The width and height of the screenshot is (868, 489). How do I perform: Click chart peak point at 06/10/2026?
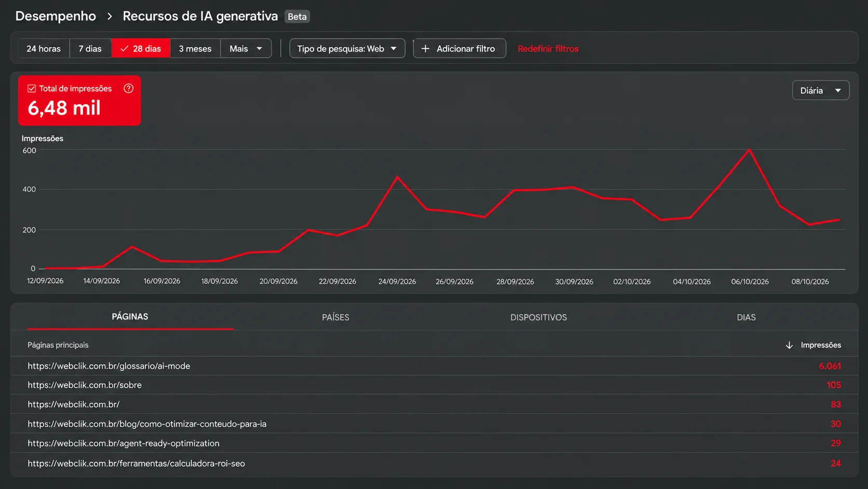tap(749, 150)
